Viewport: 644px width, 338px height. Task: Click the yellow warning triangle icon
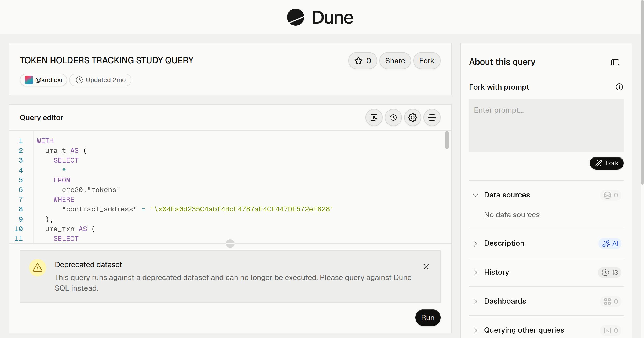click(38, 268)
